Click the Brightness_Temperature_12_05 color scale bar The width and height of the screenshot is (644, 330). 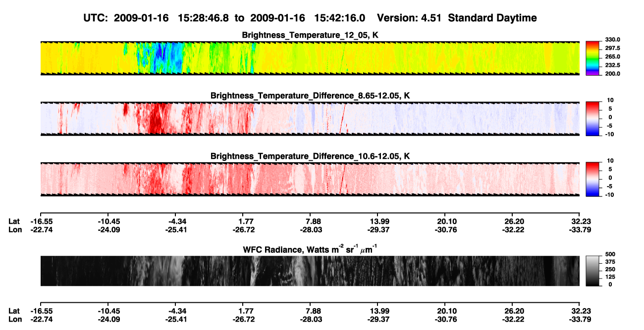click(593, 58)
